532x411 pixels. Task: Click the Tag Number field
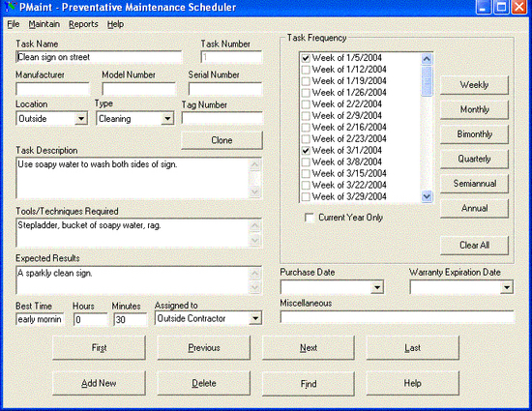point(222,118)
